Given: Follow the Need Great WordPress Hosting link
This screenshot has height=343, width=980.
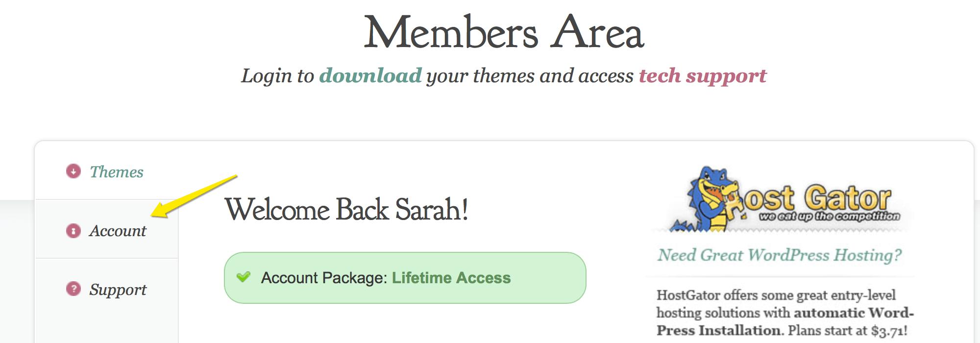Looking at the screenshot, I should [x=780, y=255].
